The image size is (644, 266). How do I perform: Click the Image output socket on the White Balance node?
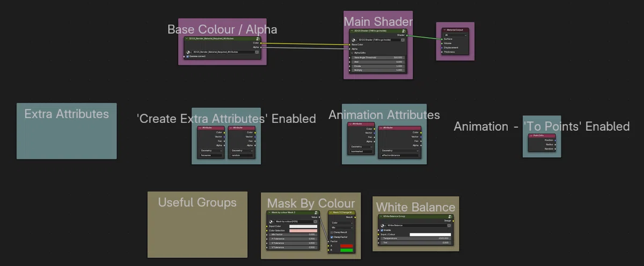(453, 221)
